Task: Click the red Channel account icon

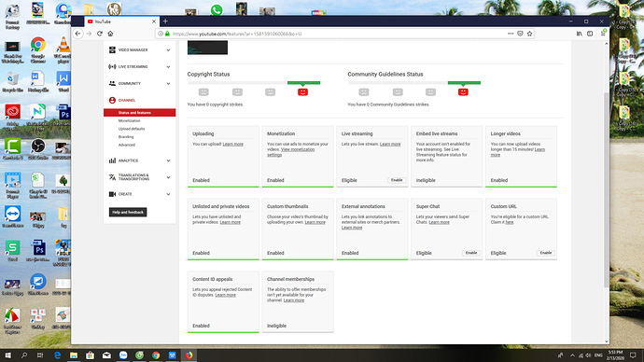Action: point(112,100)
